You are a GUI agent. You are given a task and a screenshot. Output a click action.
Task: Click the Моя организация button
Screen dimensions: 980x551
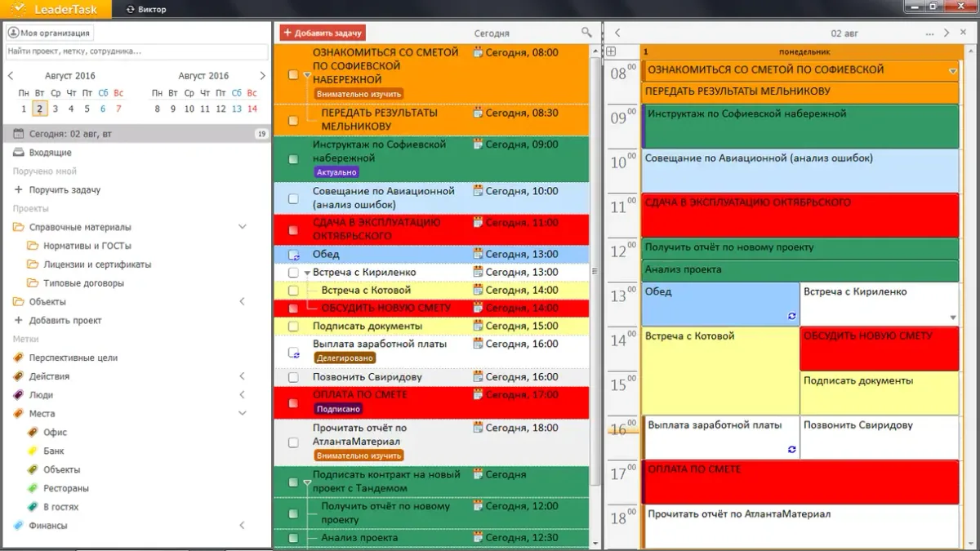pos(49,33)
